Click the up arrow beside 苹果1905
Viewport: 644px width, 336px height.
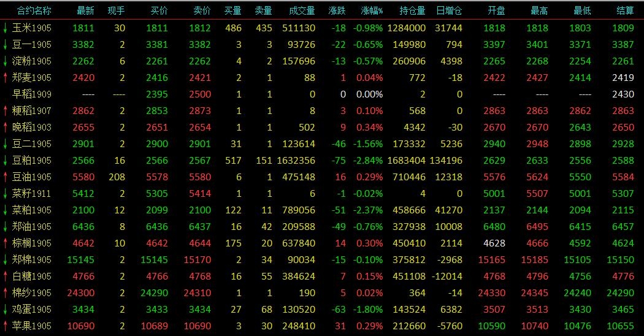point(6,326)
